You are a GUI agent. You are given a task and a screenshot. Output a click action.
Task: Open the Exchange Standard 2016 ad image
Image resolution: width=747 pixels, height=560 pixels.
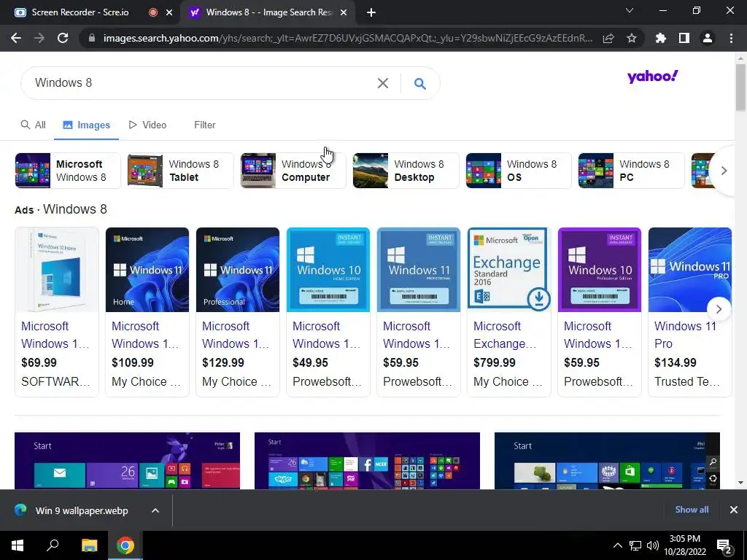pos(509,270)
